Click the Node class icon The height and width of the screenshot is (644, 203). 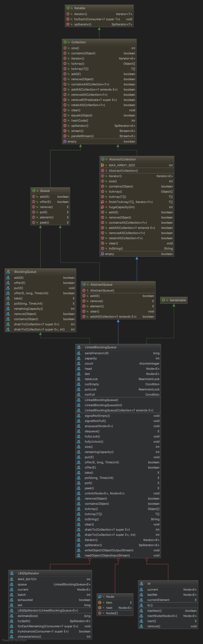pyautogui.click(x=100, y=597)
